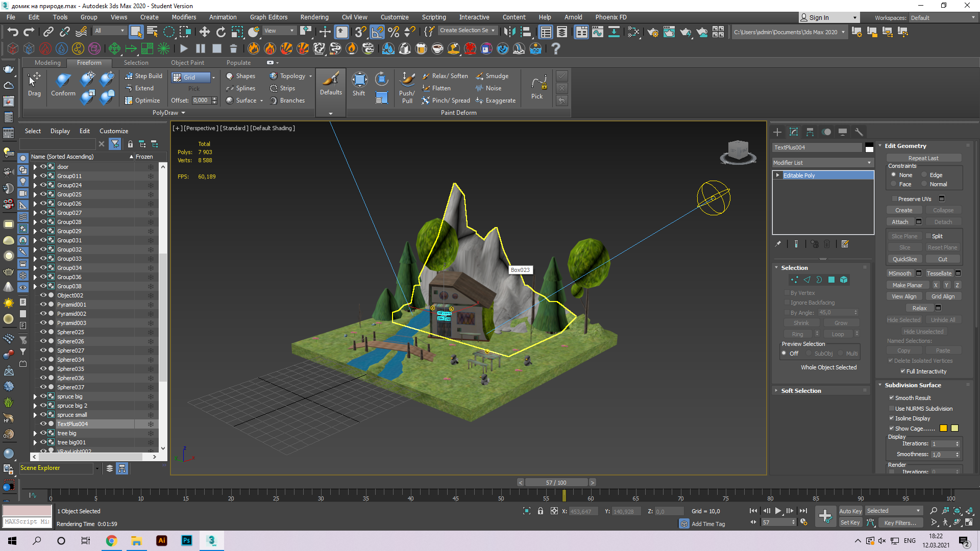Enable the Preserve UVs checkbox
Viewport: 980px width, 551px height.
pyautogui.click(x=894, y=199)
